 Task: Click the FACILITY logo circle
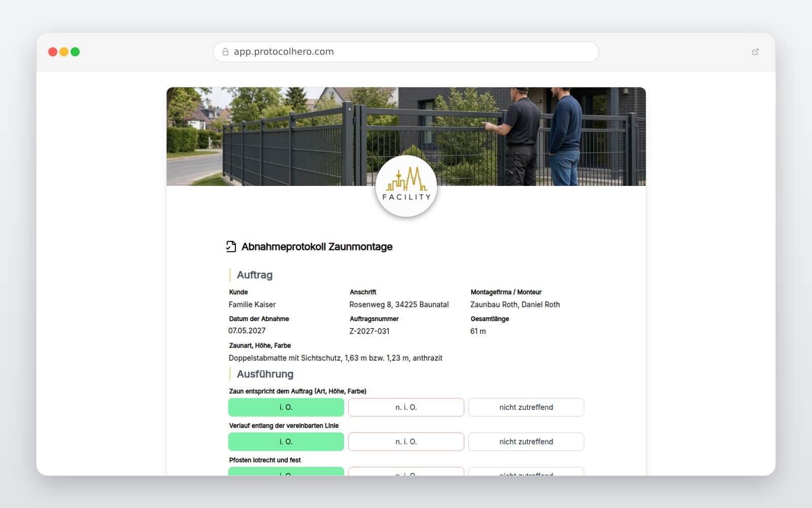click(x=406, y=186)
